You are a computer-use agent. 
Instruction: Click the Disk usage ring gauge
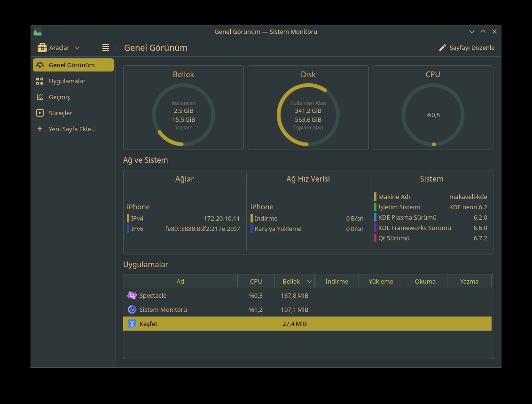(x=308, y=115)
